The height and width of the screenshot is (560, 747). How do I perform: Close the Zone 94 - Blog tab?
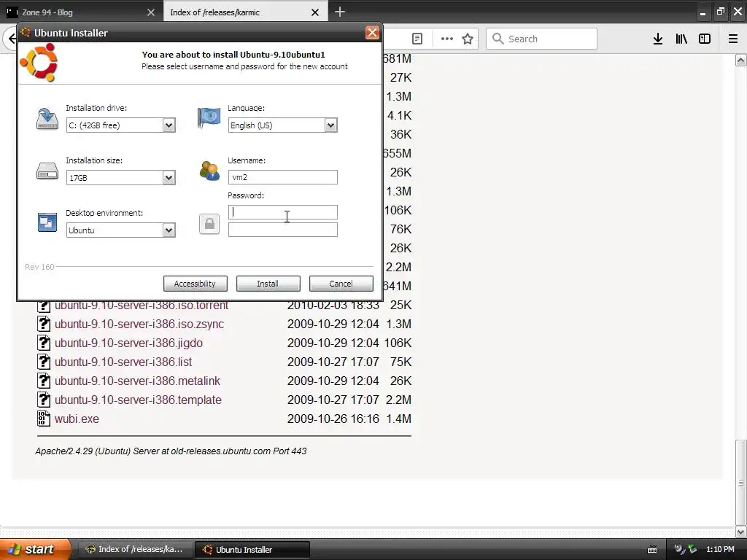[150, 12]
